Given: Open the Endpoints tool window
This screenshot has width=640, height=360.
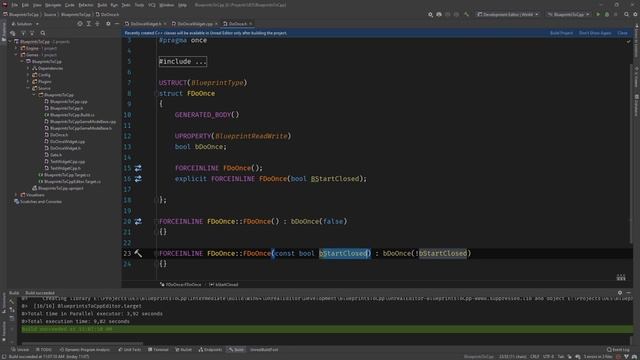Looking at the screenshot, I should pos(210,350).
